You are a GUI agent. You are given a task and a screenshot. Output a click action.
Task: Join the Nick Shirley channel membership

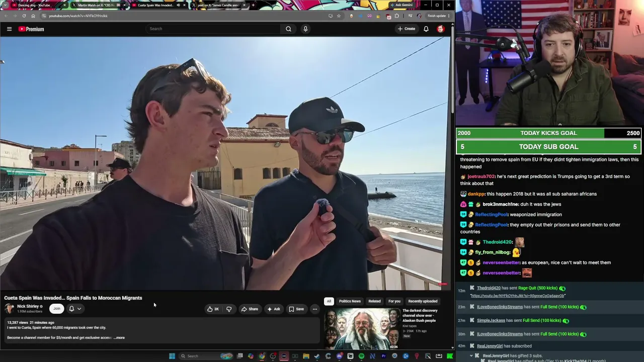[57, 309]
